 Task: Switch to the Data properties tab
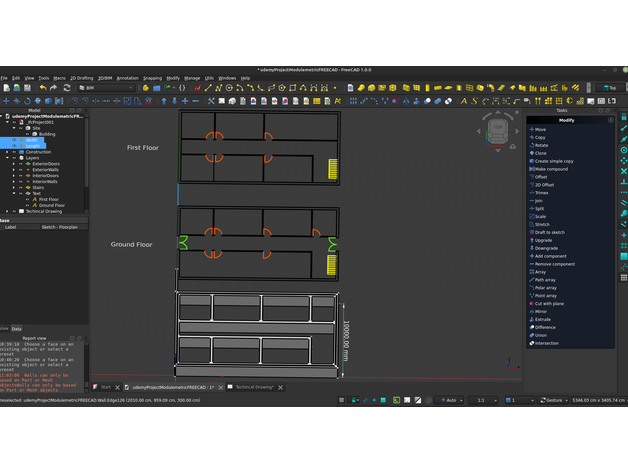pyautogui.click(x=17, y=328)
